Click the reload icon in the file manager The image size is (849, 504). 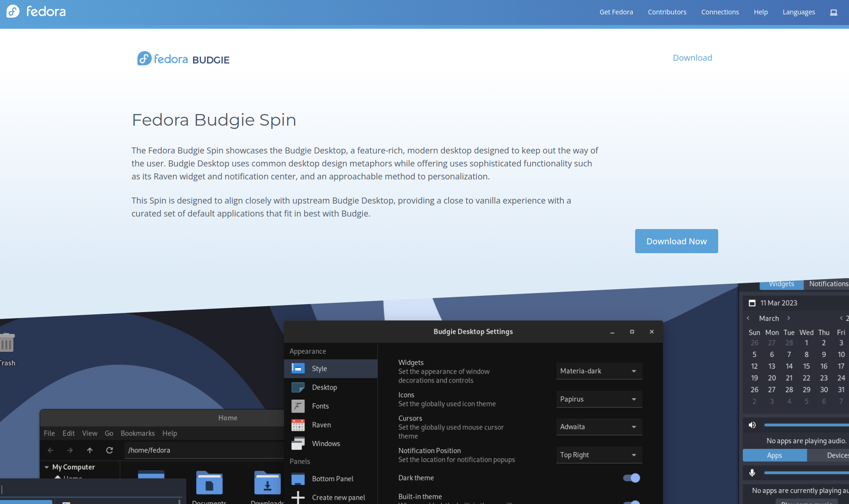click(x=109, y=450)
